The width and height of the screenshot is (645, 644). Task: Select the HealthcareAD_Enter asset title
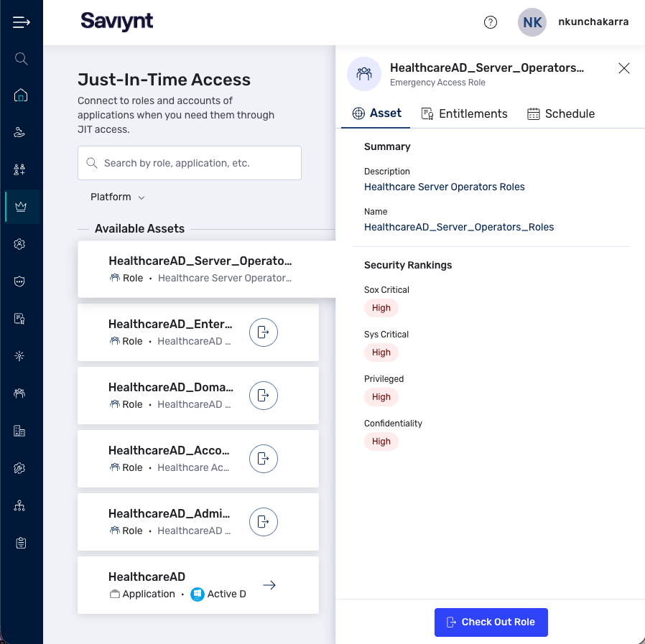[x=170, y=324]
